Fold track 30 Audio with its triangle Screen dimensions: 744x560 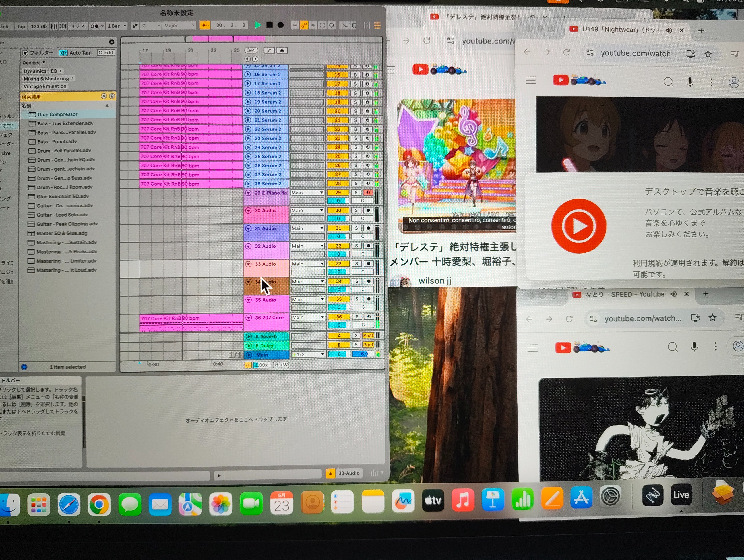[248, 211]
